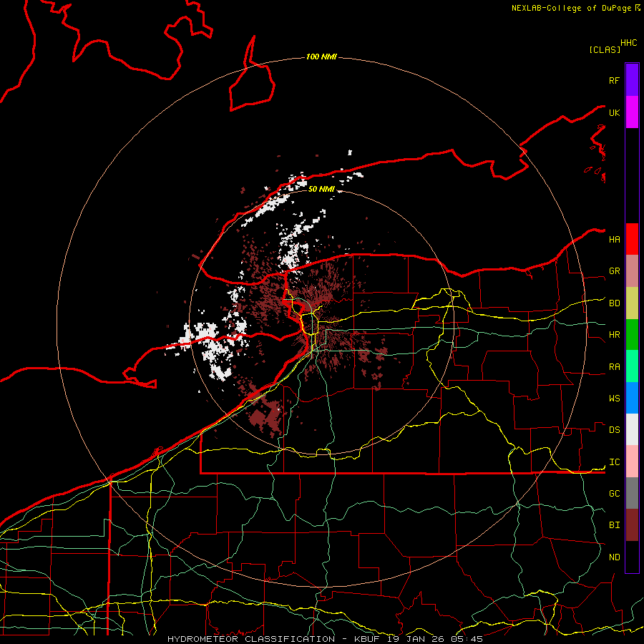This screenshot has width=644, height=644.
Task: Click the ND black legend swatch
Action: click(632, 557)
